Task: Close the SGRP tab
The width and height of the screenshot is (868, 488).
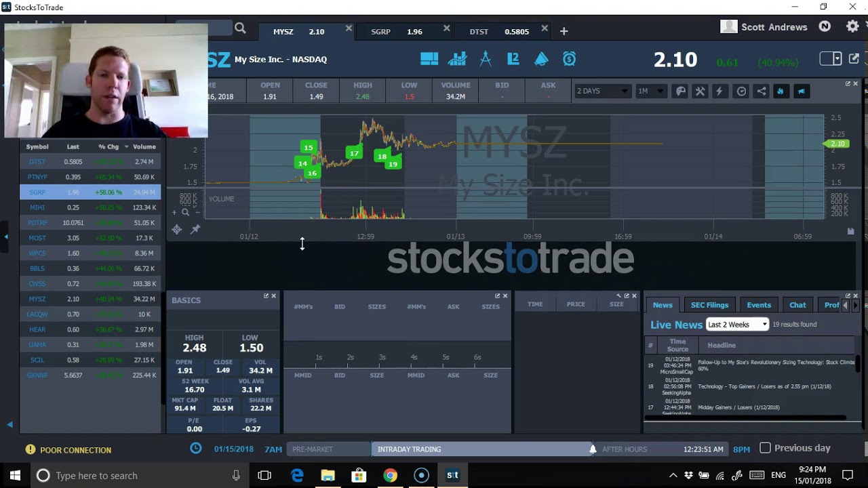Action: [x=446, y=28]
